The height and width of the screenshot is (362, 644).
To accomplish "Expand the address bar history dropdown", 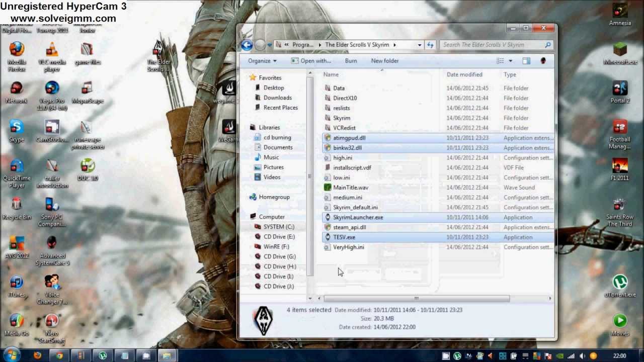I will pyautogui.click(x=419, y=45).
